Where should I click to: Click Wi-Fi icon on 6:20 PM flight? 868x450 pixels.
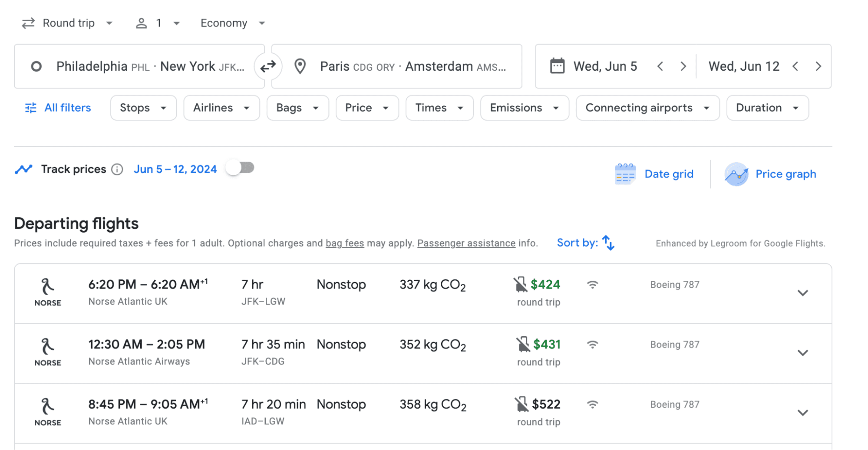click(593, 285)
